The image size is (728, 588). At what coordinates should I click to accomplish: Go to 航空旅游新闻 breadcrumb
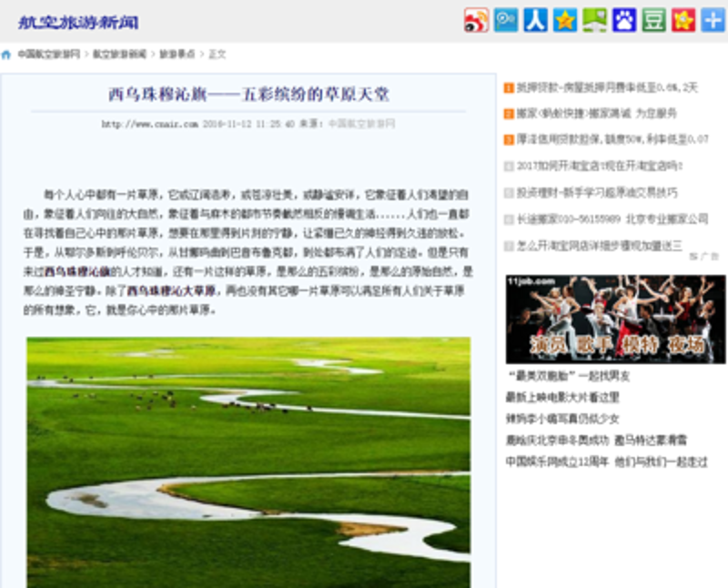[x=119, y=55]
